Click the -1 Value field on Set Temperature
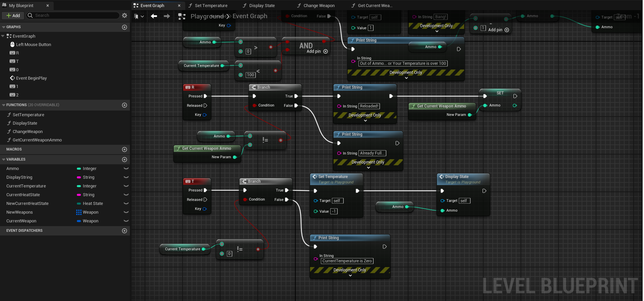This screenshot has height=301, width=644. point(334,211)
